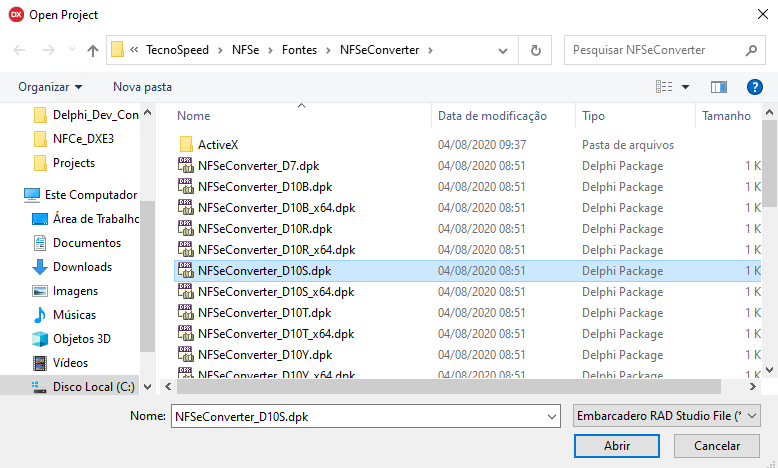Open Downloads in sidebar
This screenshot has height=468, width=778.
click(x=72, y=267)
